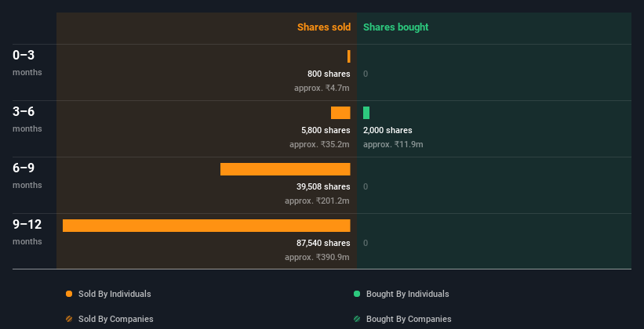Click the bought 0 in the 9–12 months row

click(366, 244)
